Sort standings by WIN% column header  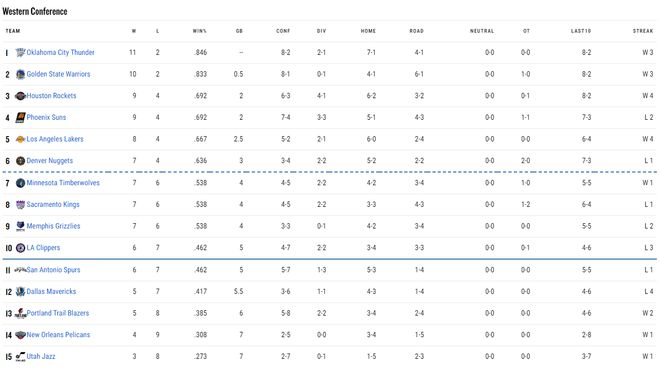click(x=200, y=31)
